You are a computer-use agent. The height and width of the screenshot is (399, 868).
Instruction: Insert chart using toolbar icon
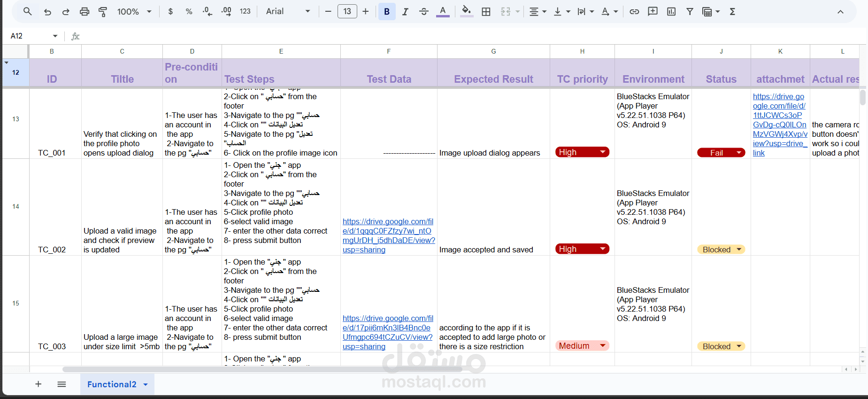pos(671,12)
